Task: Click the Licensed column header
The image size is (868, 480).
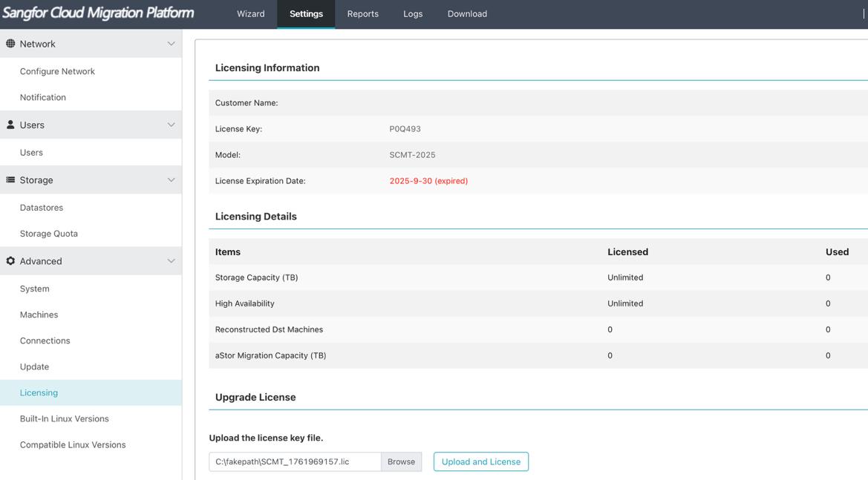Action: click(x=627, y=251)
